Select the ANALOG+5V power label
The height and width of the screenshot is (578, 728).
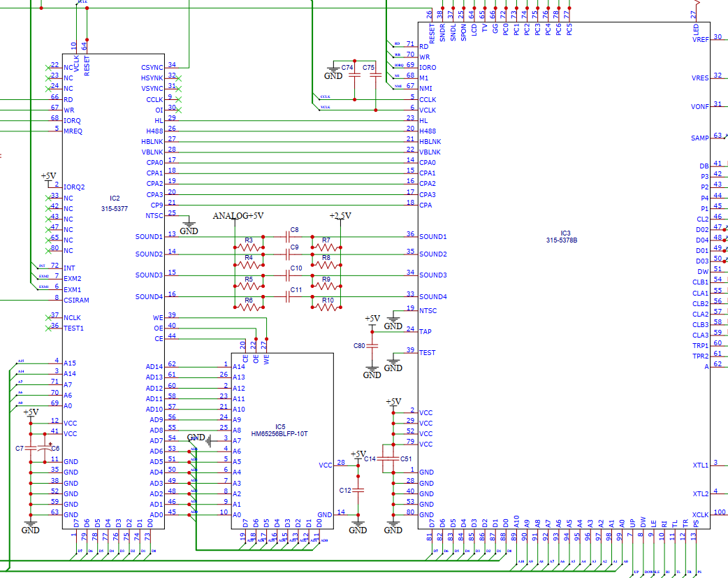click(x=238, y=216)
